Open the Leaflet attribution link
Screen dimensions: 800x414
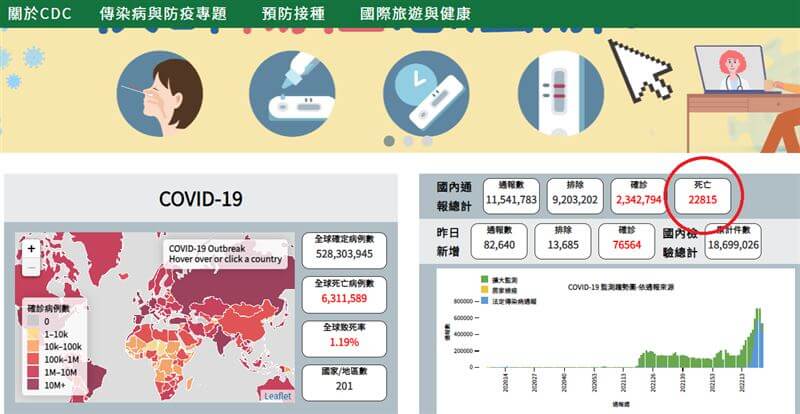point(278,396)
